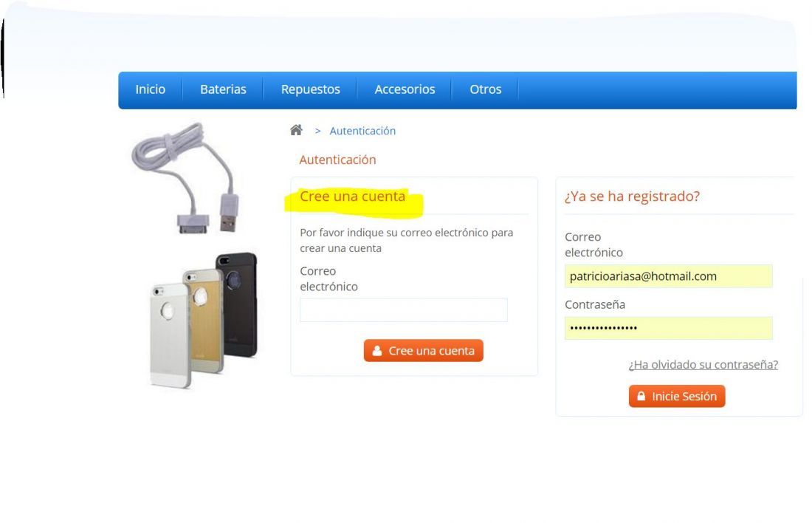Click the Cree una cuenta orange button
The image size is (812, 523).
pos(423,351)
